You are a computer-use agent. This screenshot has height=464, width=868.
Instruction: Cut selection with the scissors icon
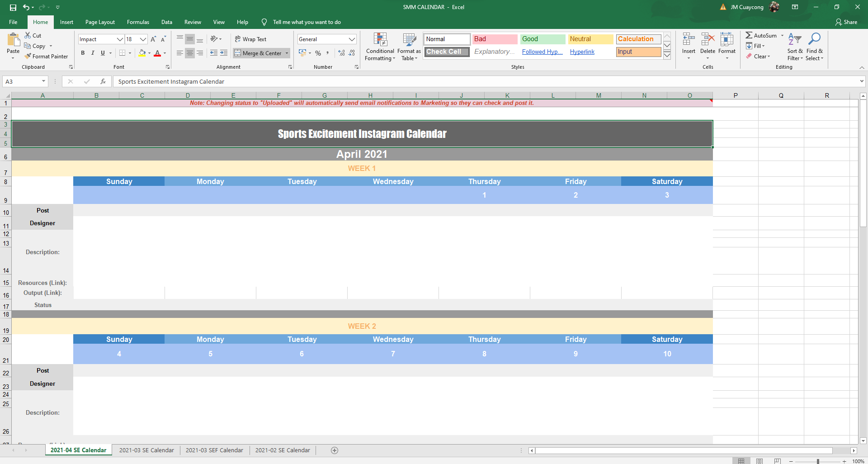point(28,35)
